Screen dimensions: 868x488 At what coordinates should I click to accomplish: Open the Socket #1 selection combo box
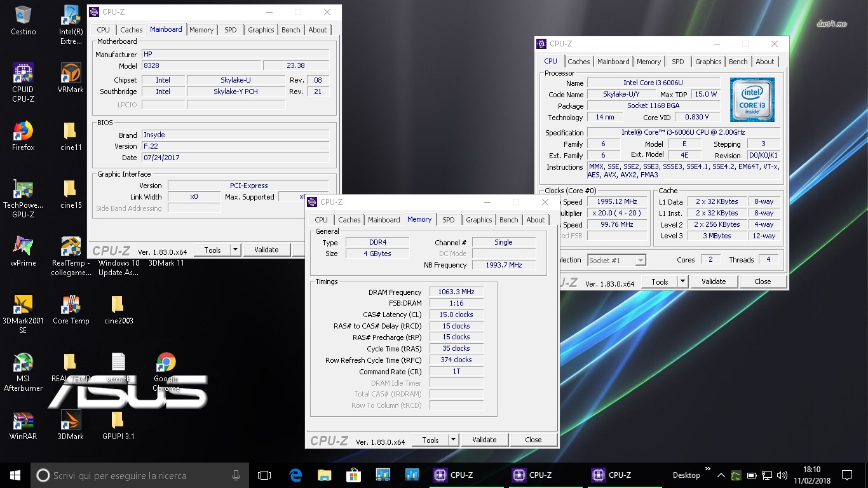tap(616, 260)
